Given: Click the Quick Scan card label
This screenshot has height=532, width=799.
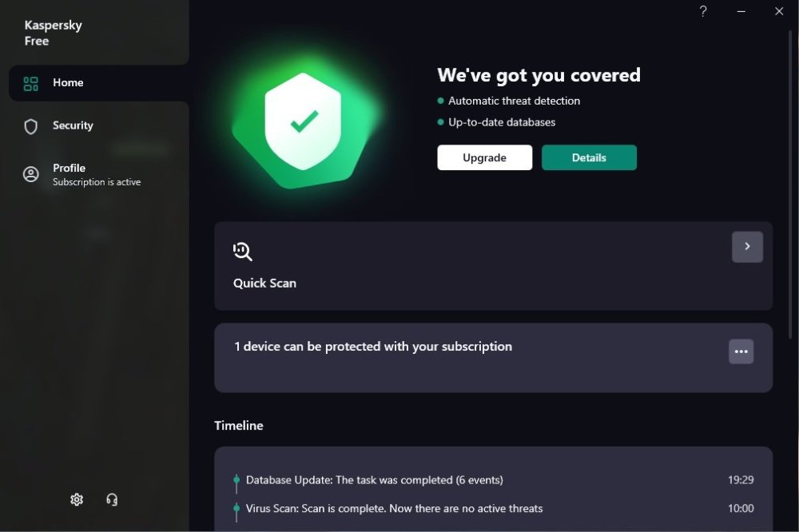Looking at the screenshot, I should tap(264, 283).
